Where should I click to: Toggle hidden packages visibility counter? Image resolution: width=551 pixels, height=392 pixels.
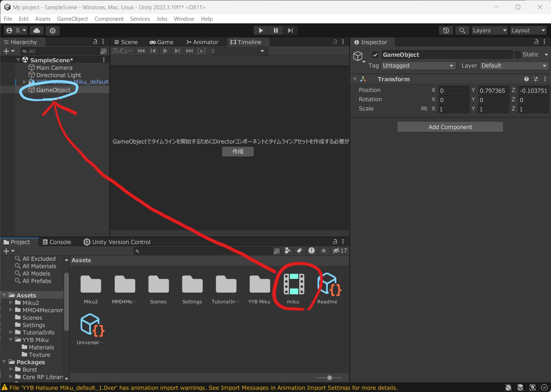340,251
